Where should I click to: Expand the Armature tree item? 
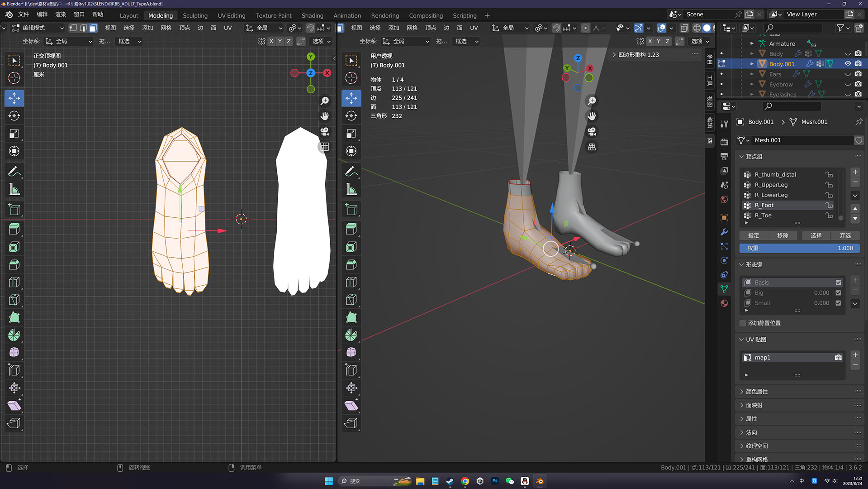(x=752, y=43)
